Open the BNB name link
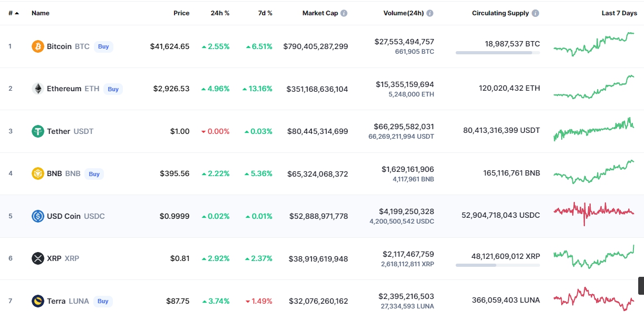Screen dimensions: 644x319 tap(54, 173)
